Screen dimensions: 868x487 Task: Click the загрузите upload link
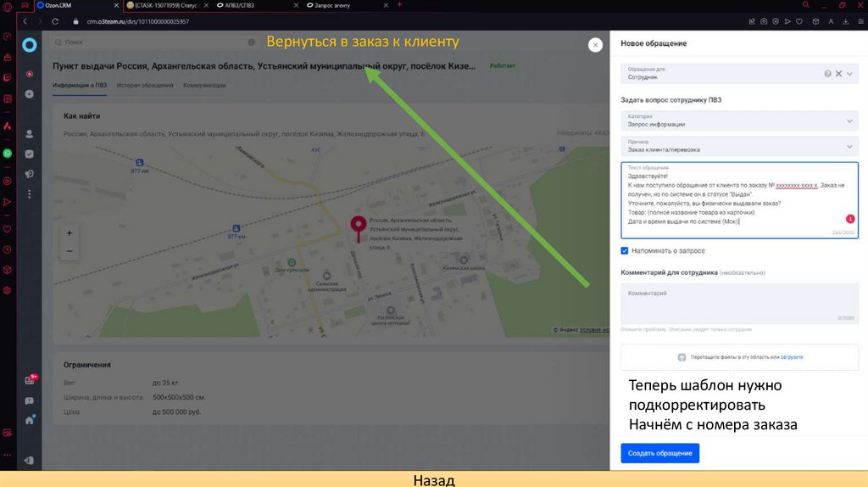(792, 357)
